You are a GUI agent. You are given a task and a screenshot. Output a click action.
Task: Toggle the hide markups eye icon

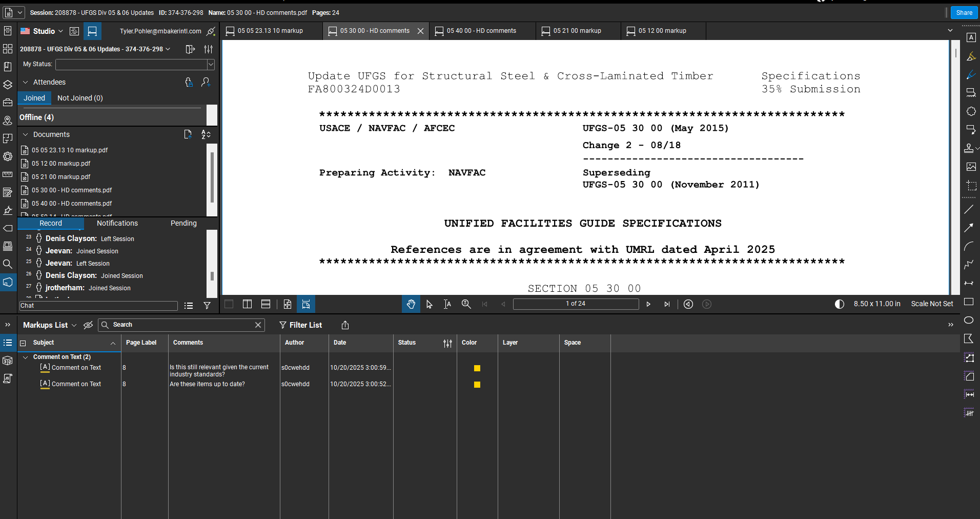pyautogui.click(x=88, y=325)
